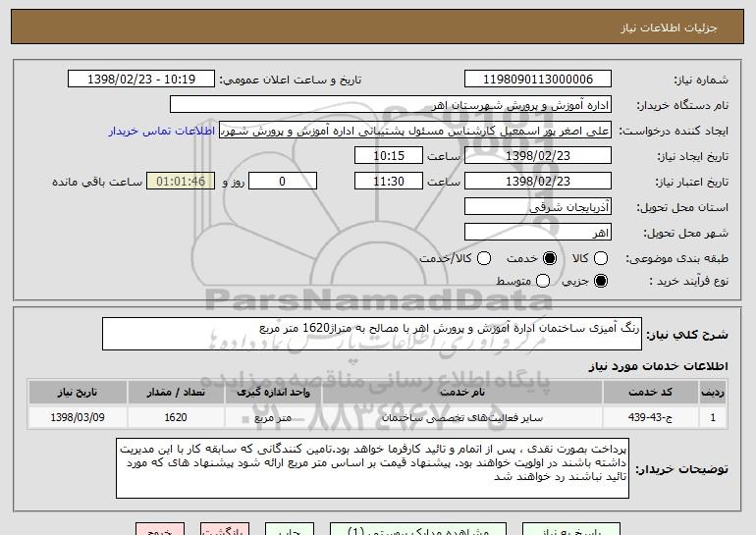This screenshot has width=756, height=535.
Task: Click the جزئیات اطلاعات نیاز header title
Action: tap(669, 27)
